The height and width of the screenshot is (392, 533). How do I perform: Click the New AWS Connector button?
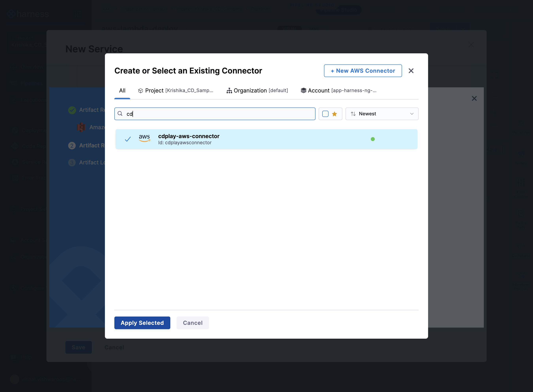tap(363, 71)
